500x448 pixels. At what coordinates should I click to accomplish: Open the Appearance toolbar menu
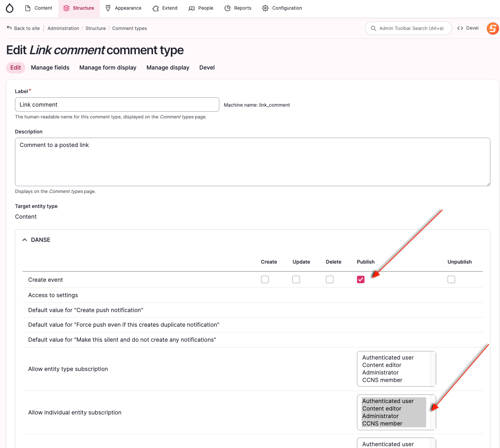coord(123,8)
